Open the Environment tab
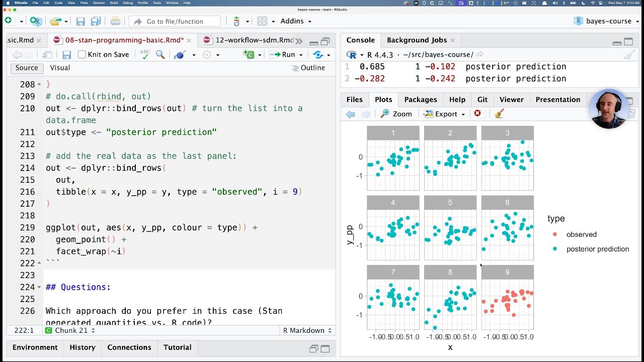The height and width of the screenshot is (362, 644). (35, 347)
